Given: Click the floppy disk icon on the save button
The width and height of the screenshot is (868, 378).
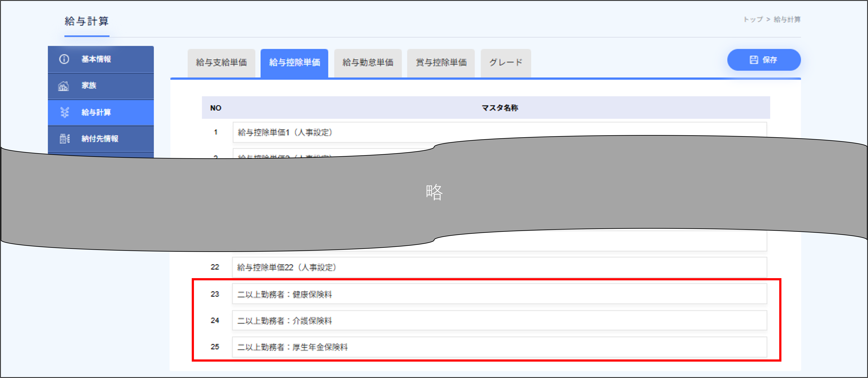Looking at the screenshot, I should 754,60.
